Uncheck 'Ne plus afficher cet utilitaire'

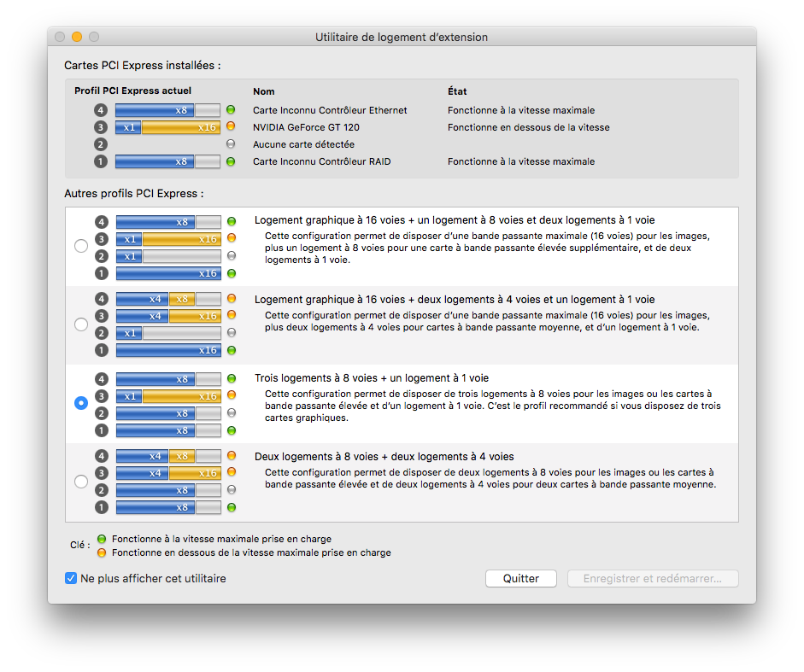(x=71, y=578)
